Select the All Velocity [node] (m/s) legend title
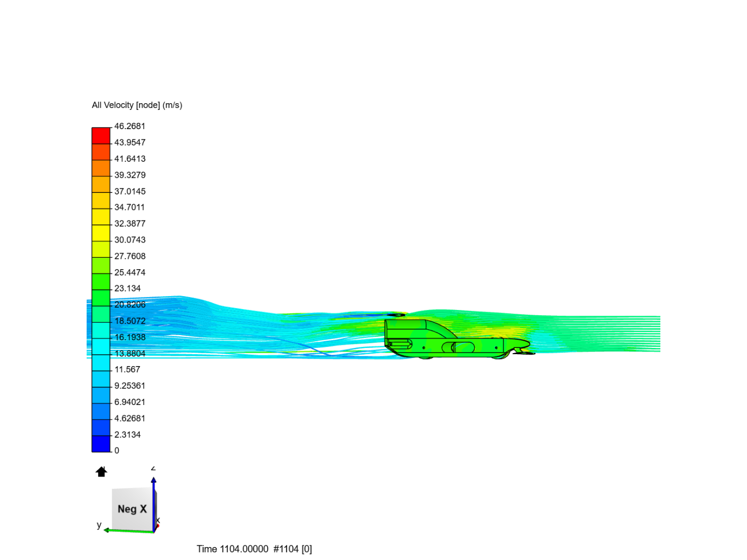The width and height of the screenshot is (747, 560). click(x=137, y=105)
